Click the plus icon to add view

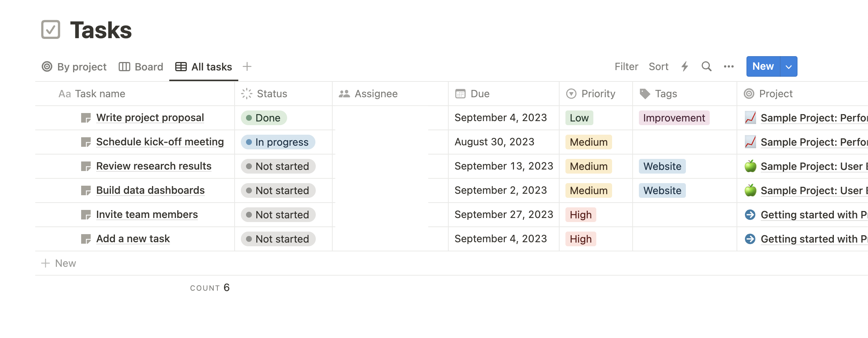(x=247, y=66)
